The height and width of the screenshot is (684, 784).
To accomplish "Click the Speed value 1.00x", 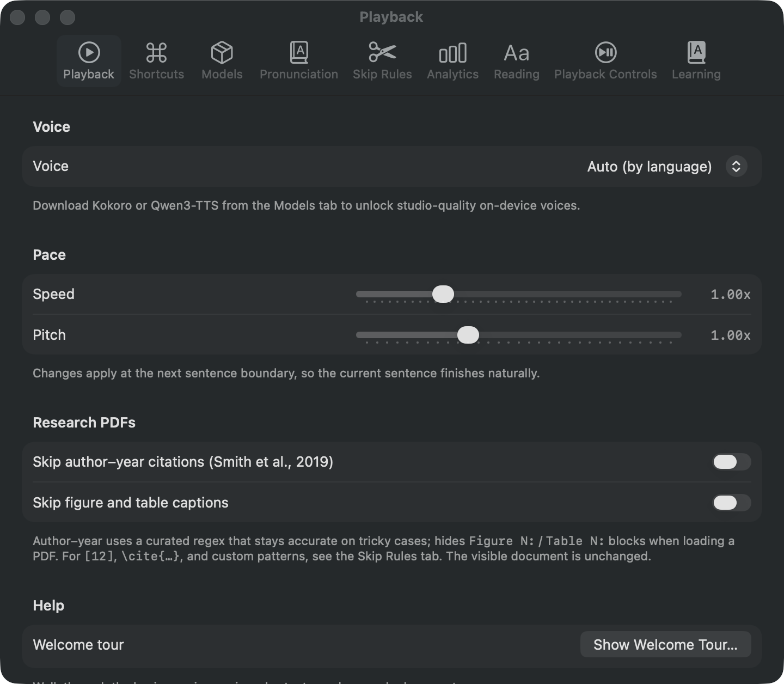I will [x=731, y=295].
